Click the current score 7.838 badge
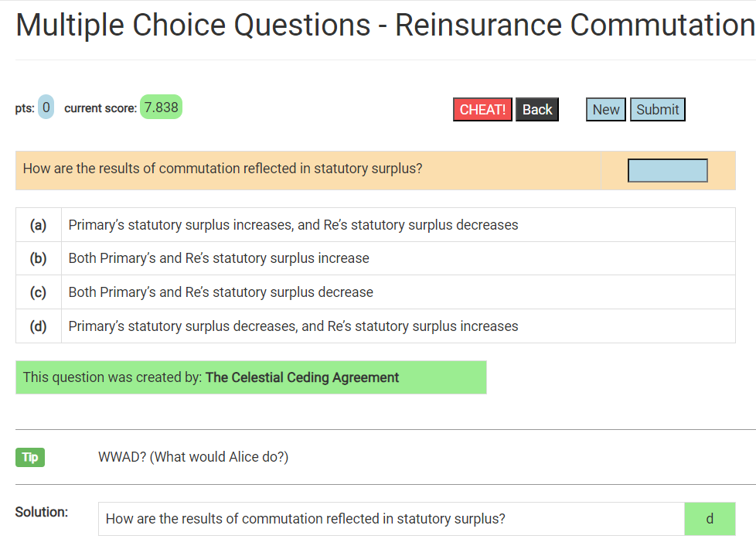The height and width of the screenshot is (539, 756). (161, 107)
